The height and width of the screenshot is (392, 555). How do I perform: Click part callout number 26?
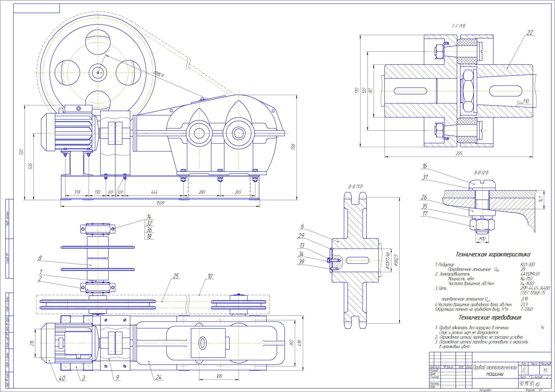(424, 197)
